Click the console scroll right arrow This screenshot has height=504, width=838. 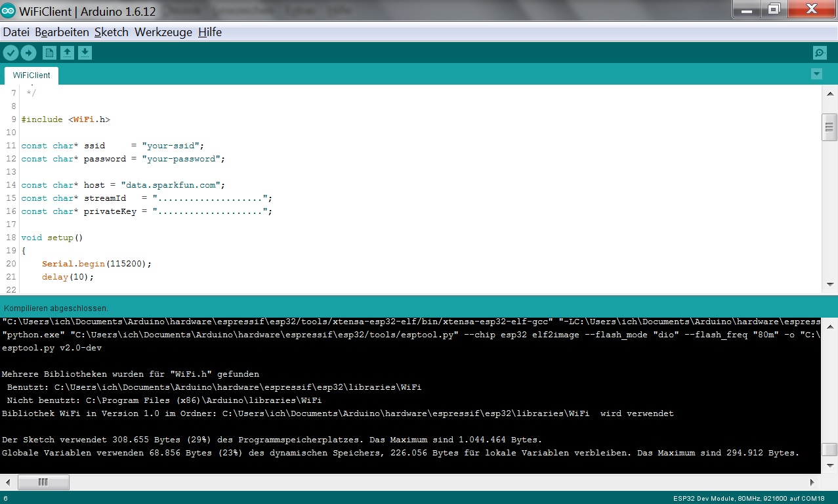coord(813,482)
